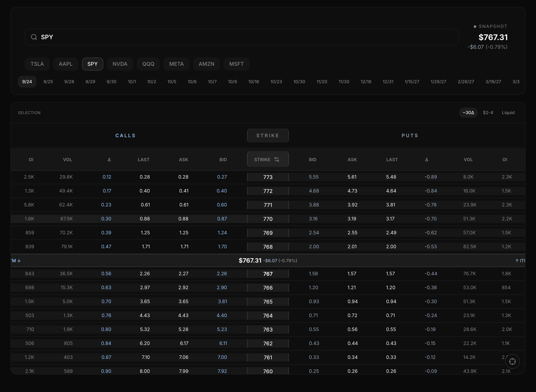Click call bid 0.87 in the 770 row

(222, 219)
